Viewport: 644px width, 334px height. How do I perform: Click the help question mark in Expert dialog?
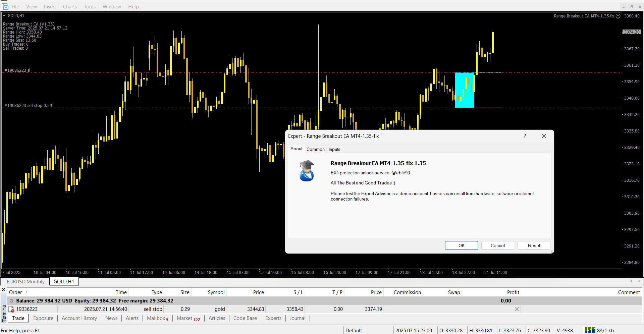coord(525,136)
